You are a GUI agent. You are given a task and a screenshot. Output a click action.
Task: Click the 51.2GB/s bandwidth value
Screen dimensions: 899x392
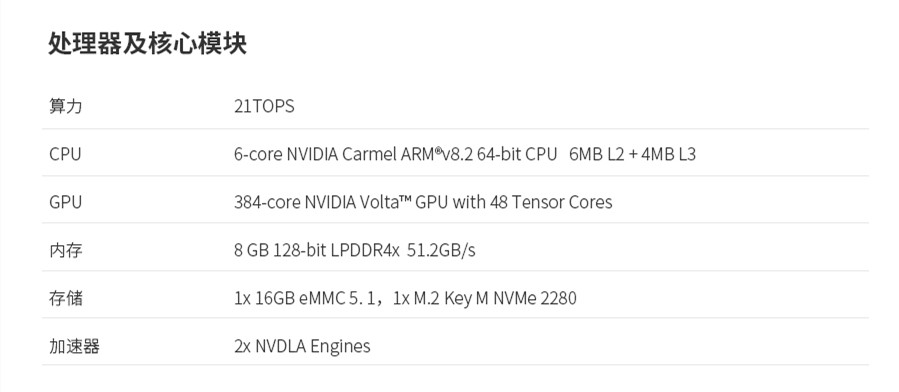(441, 250)
